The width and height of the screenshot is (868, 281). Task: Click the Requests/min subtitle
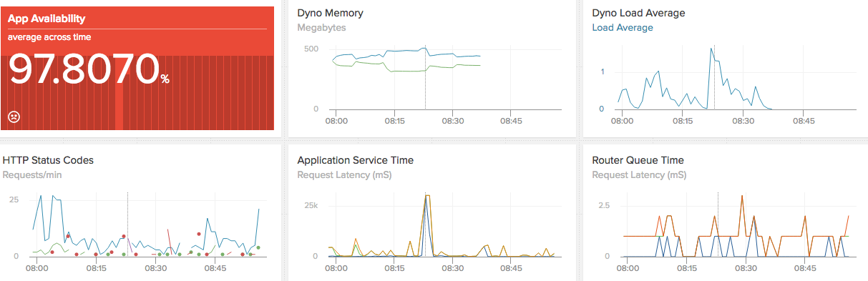tap(33, 174)
